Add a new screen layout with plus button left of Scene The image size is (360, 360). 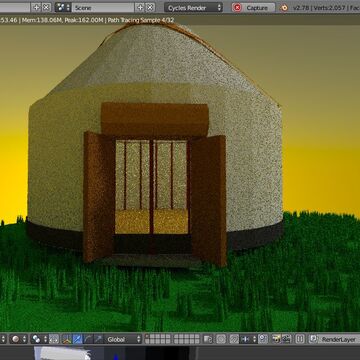(x=36, y=7)
